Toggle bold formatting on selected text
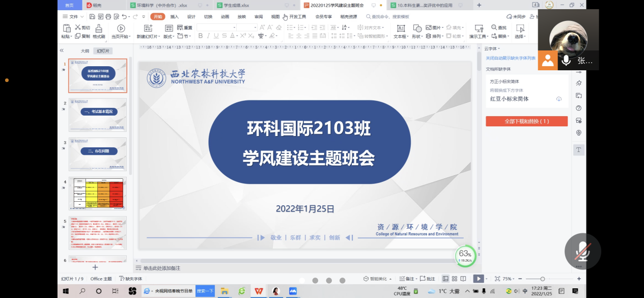644x298 pixels. pyautogui.click(x=201, y=35)
